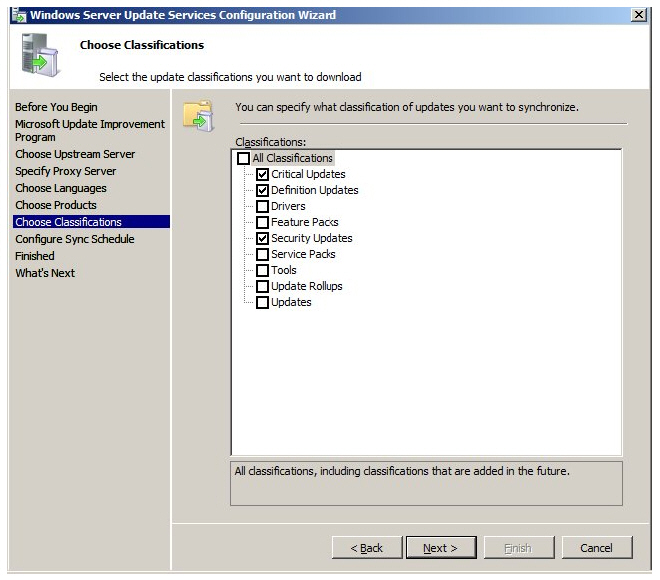
Task: Uncheck Security Updates checkbox
Action: click(x=262, y=238)
